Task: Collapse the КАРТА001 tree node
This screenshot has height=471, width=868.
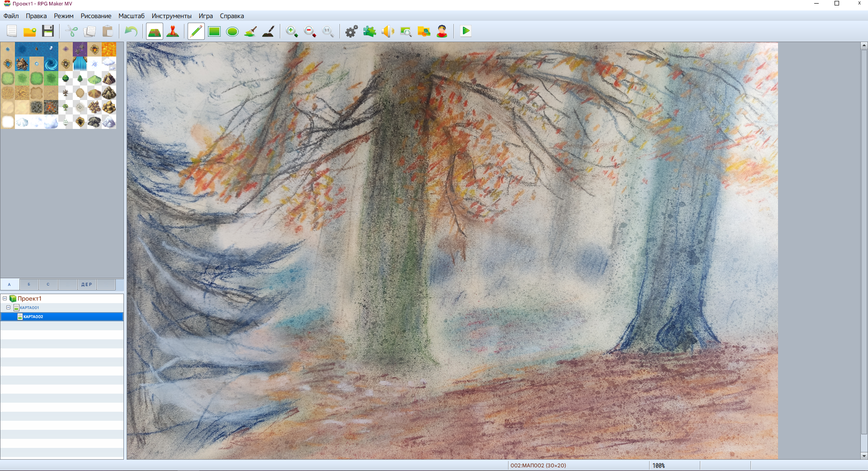Action: 9,308
